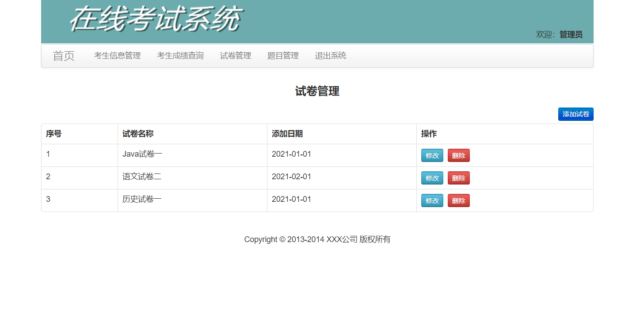Viewport: 644px width, 312px height.
Task: Click sequence number 2 cell
Action: pyautogui.click(x=80, y=178)
